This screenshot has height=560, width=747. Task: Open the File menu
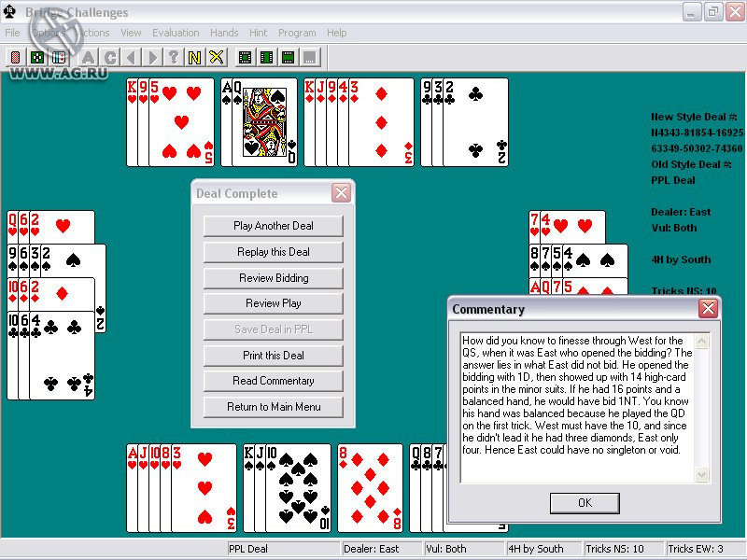click(x=12, y=33)
